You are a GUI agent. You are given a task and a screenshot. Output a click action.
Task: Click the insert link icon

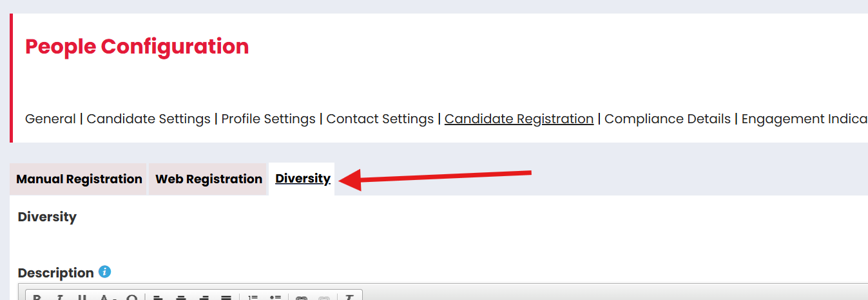point(302,298)
